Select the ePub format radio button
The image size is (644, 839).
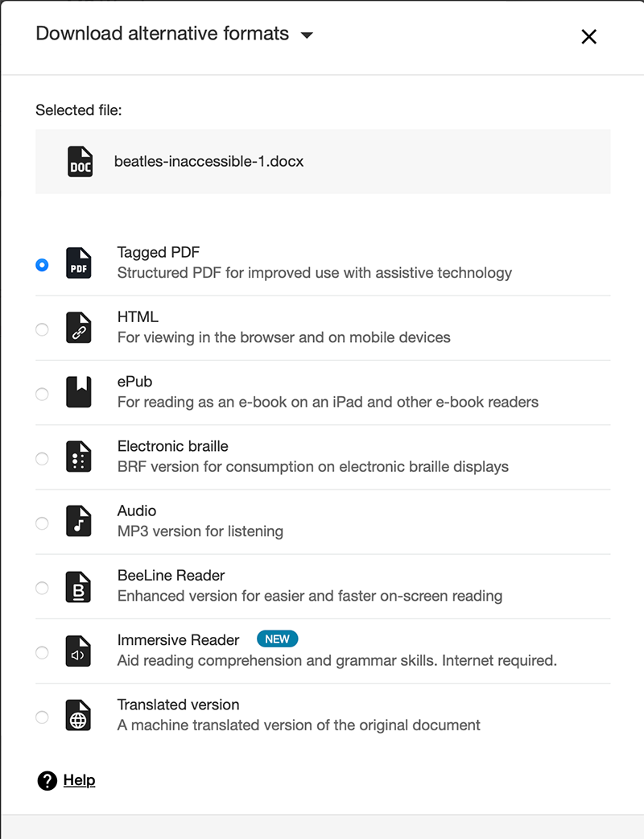pyautogui.click(x=42, y=394)
